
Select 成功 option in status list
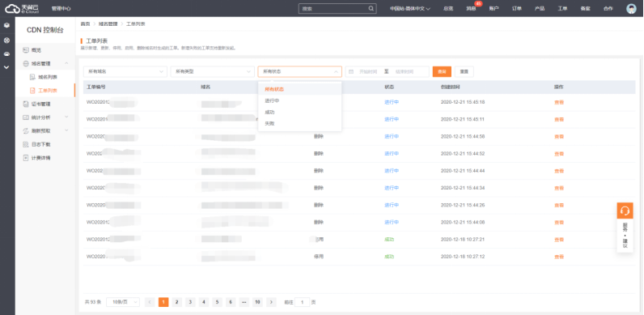click(300, 112)
